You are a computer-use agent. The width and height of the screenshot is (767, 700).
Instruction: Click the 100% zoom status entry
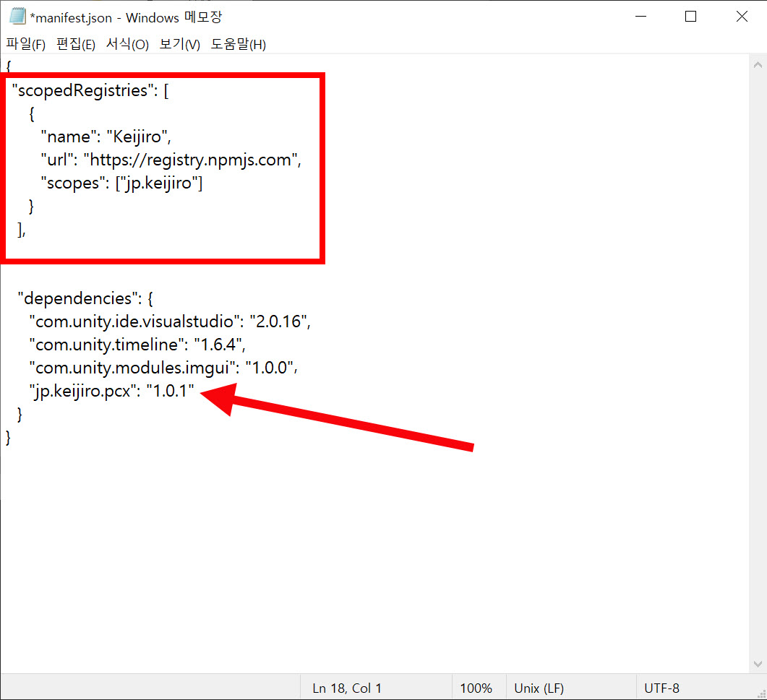[x=476, y=688]
